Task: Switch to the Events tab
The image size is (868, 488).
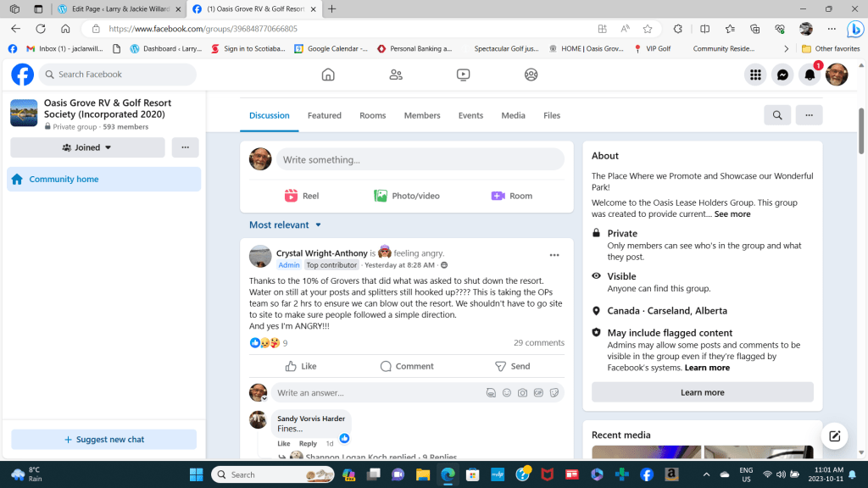Action: (470, 115)
